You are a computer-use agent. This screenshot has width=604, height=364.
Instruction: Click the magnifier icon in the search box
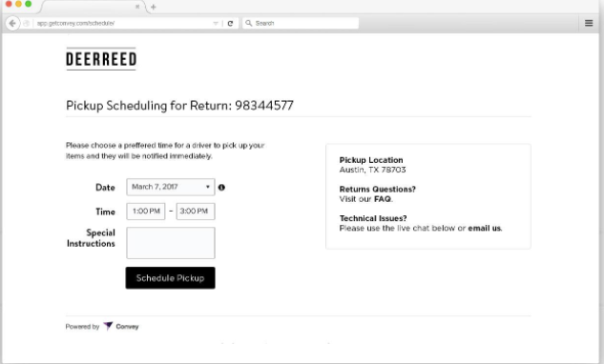249,23
